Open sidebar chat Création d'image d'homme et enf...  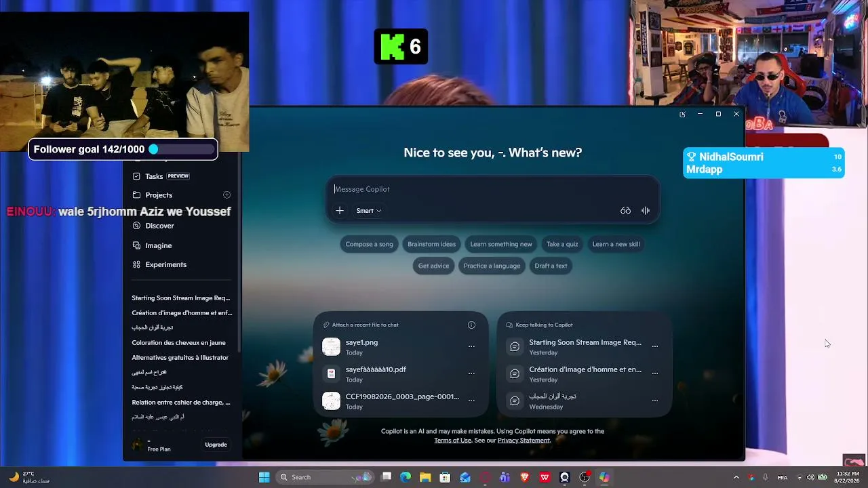click(x=181, y=312)
